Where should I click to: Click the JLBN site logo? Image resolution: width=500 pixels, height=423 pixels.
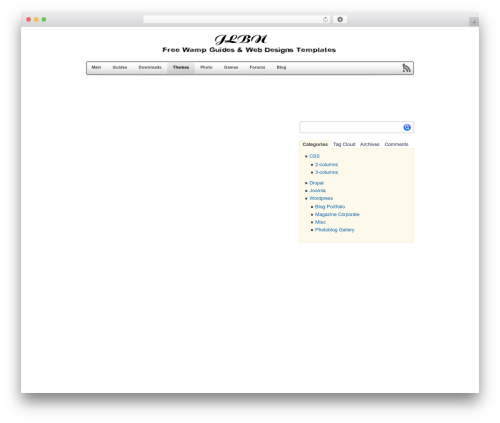tap(241, 39)
